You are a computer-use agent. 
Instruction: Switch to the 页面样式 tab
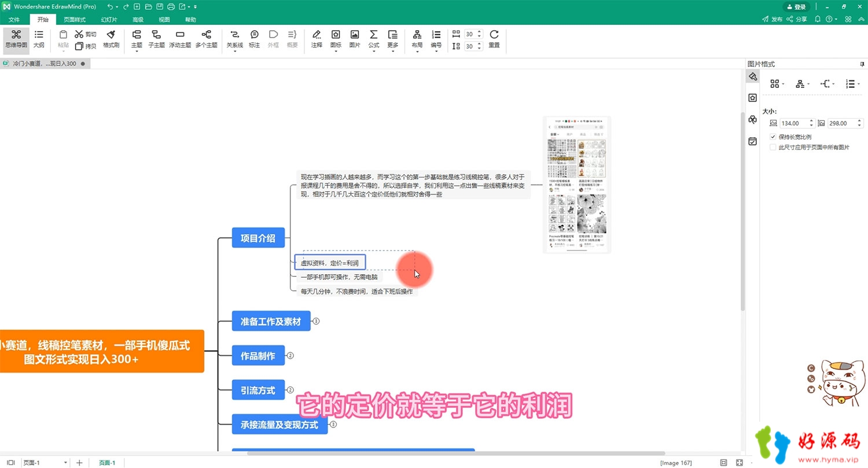coord(74,20)
